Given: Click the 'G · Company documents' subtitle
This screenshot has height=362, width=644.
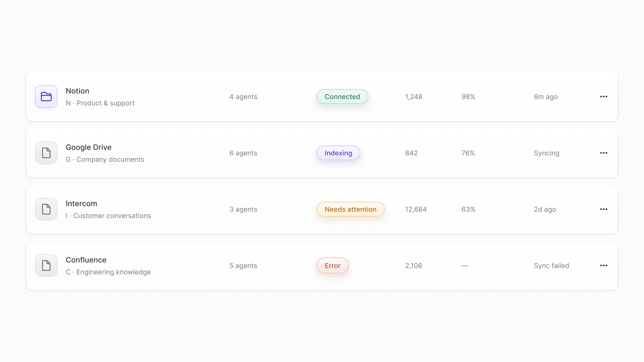Looking at the screenshot, I should click(105, 159).
